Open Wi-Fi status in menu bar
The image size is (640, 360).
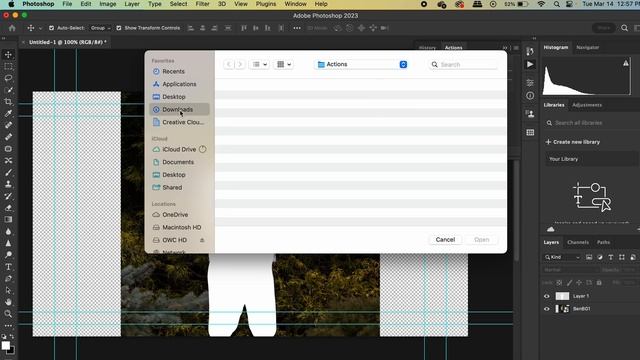point(541,4)
